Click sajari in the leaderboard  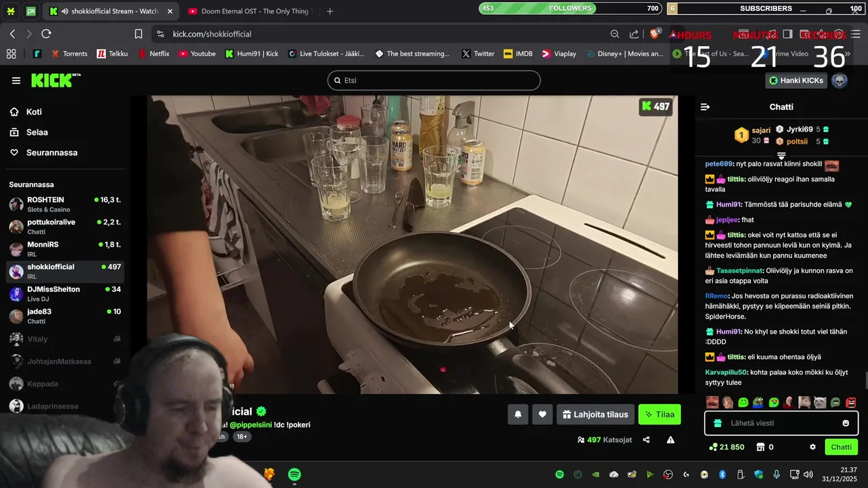pos(761,130)
